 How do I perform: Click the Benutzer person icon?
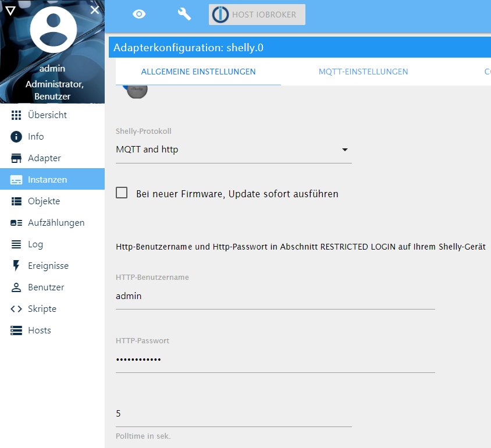[16, 287]
